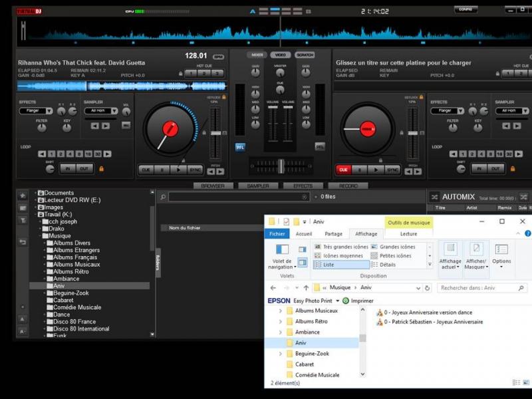Open the Lecture ribbon tab
The height and width of the screenshot is (399, 532).
[x=408, y=234]
